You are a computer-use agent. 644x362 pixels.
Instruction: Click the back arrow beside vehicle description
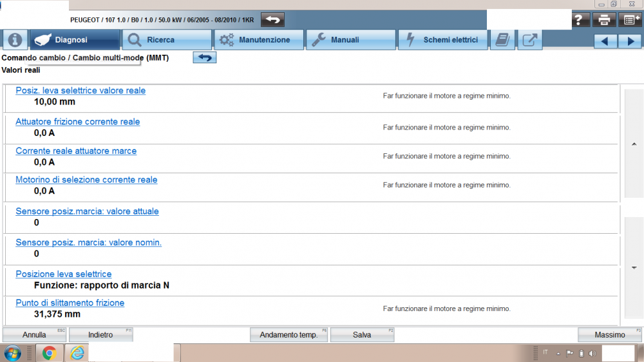pyautogui.click(x=272, y=20)
